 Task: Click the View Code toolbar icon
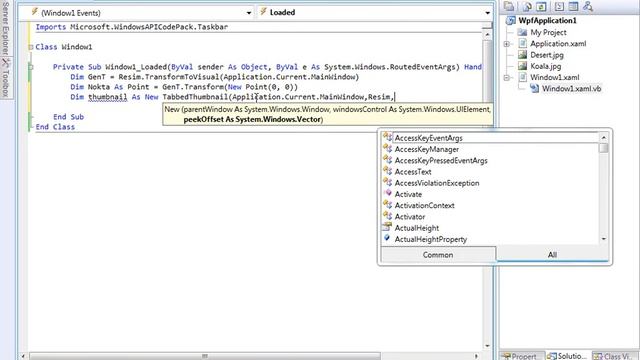tap(559, 6)
